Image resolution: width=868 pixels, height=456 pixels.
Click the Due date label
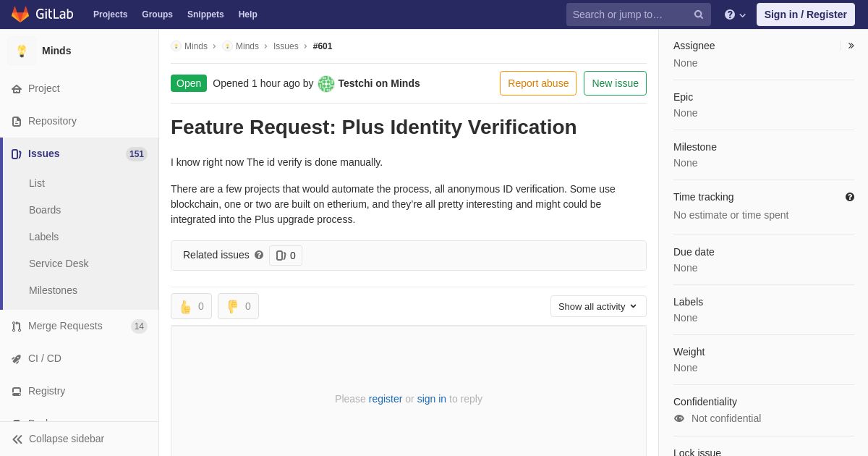click(694, 252)
